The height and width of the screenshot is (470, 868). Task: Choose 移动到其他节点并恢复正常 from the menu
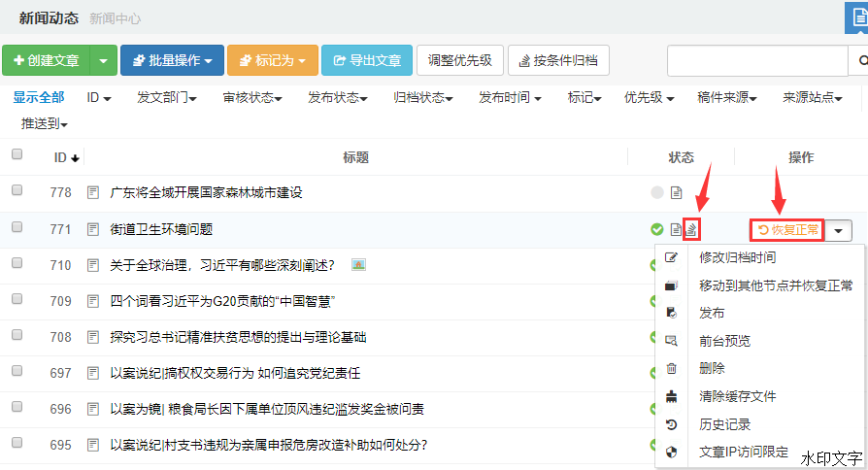tap(776, 285)
